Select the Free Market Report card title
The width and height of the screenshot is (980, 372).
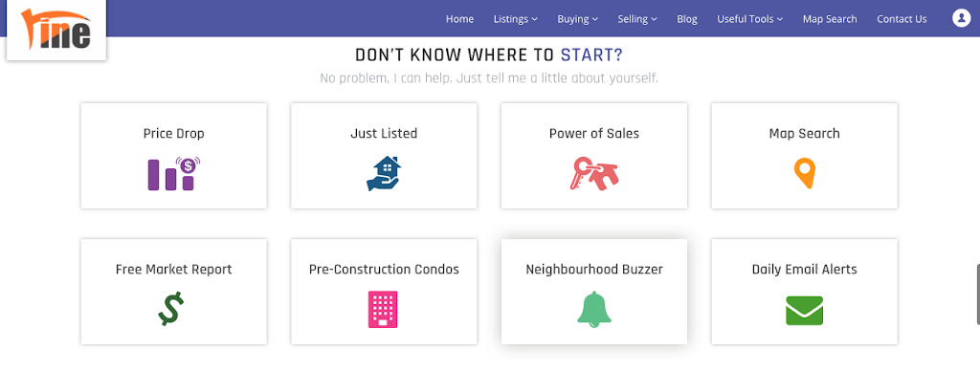174,269
